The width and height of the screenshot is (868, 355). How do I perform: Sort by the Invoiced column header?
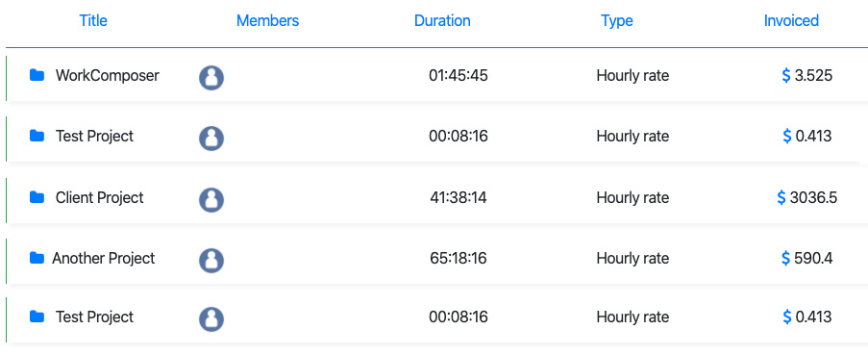pyautogui.click(x=791, y=20)
